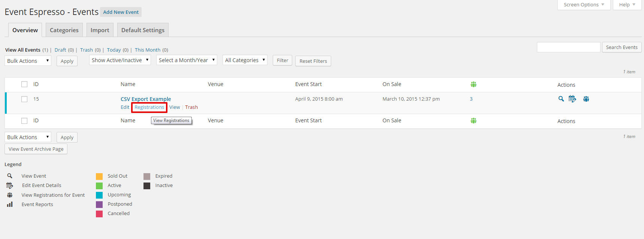Open Registrations link under CSV Export Example
The image size is (644, 239).
coord(149,107)
